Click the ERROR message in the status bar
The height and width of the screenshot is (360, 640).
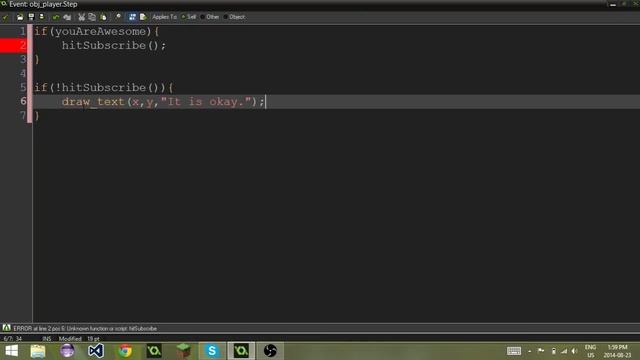(85, 328)
